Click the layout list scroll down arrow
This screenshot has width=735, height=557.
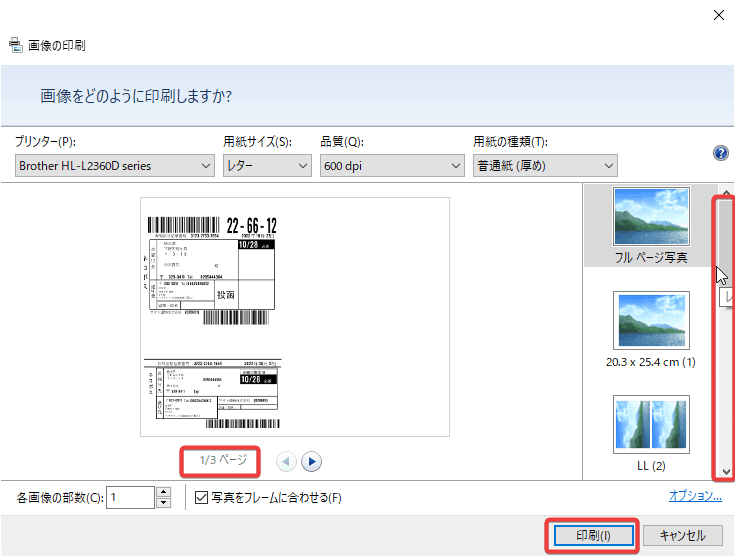[x=726, y=472]
